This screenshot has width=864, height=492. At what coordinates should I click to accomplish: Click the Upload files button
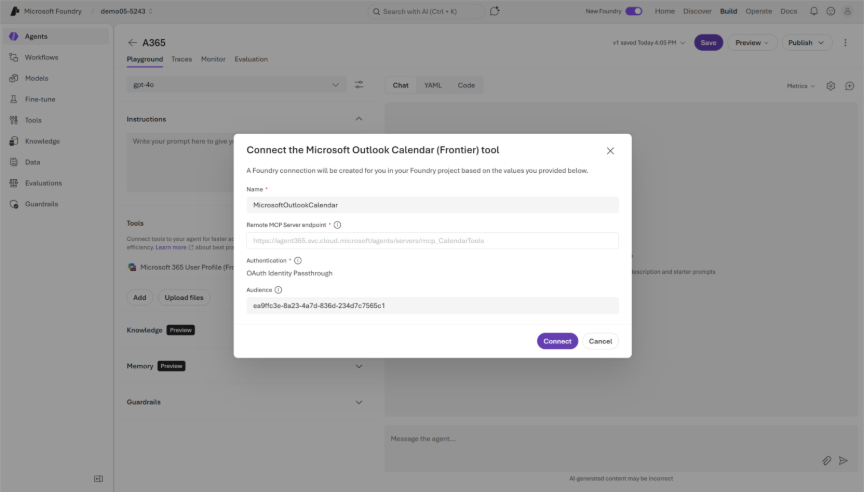(184, 298)
